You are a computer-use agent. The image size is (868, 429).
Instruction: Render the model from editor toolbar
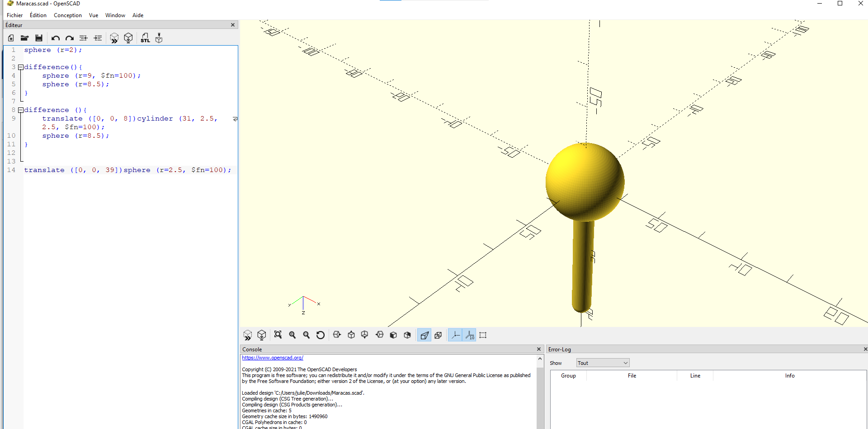128,38
